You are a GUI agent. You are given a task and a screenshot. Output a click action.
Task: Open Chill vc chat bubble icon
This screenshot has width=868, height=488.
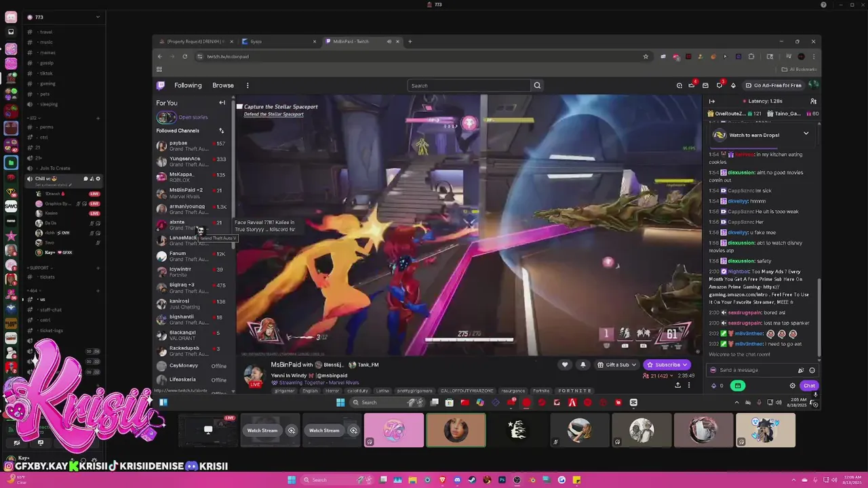pyautogui.click(x=86, y=179)
